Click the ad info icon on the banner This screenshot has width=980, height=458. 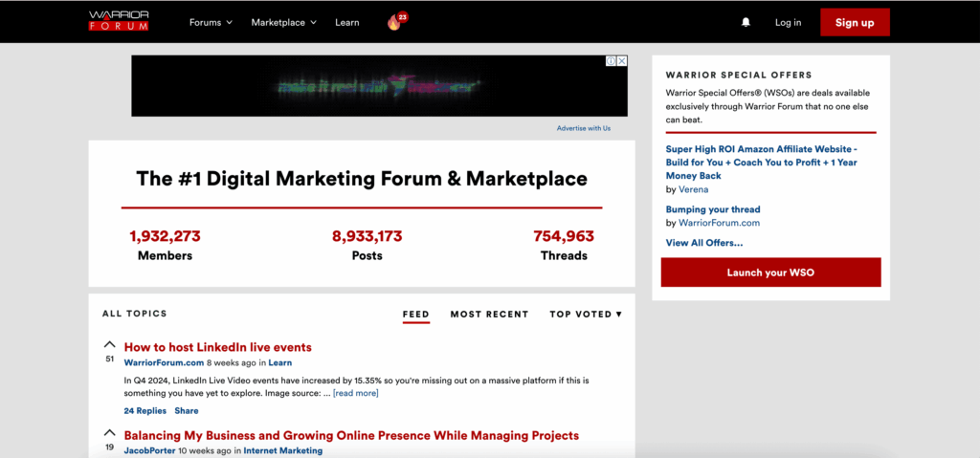[612, 60]
